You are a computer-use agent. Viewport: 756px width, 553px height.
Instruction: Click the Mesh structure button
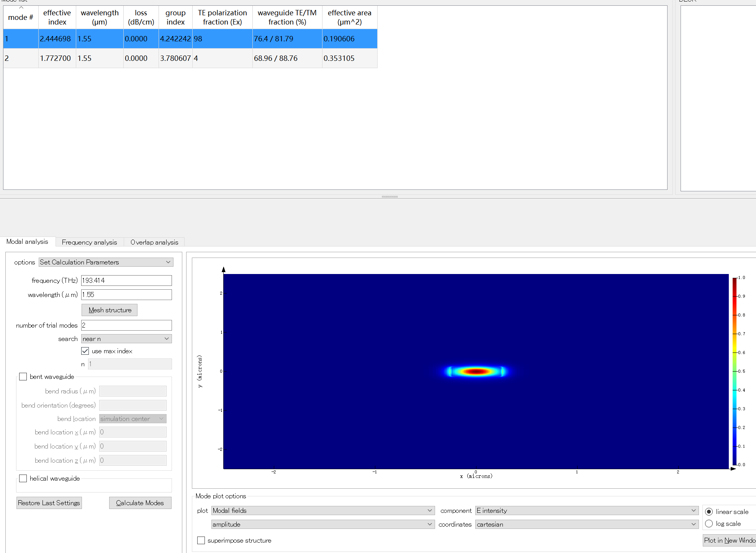[110, 310]
